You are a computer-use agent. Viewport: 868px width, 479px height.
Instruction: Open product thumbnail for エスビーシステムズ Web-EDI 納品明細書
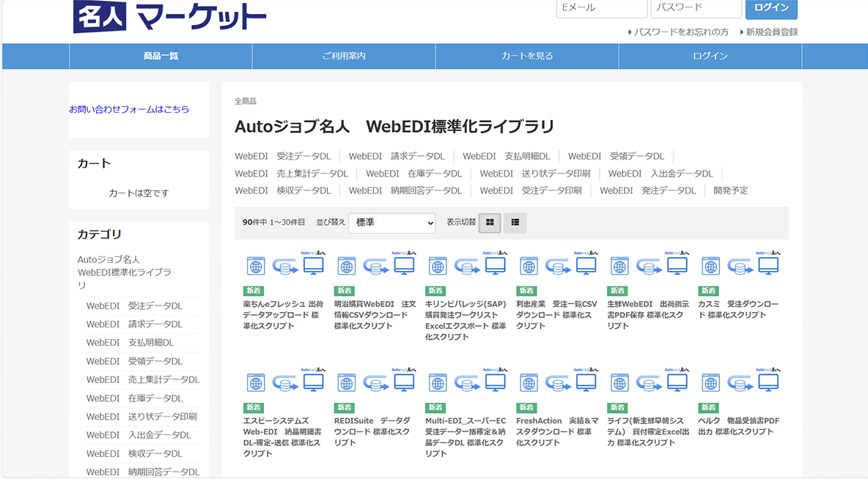pyautogui.click(x=284, y=381)
